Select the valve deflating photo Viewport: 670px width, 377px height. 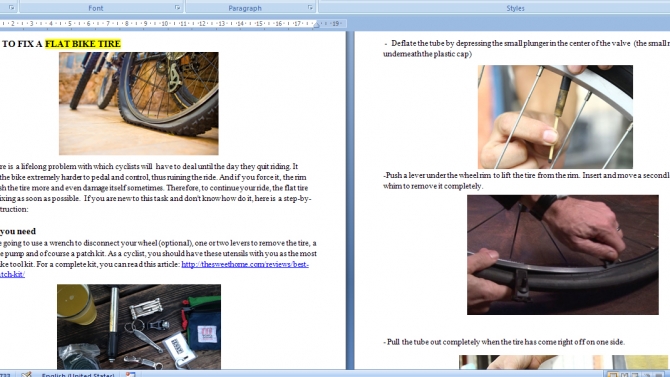click(555, 117)
